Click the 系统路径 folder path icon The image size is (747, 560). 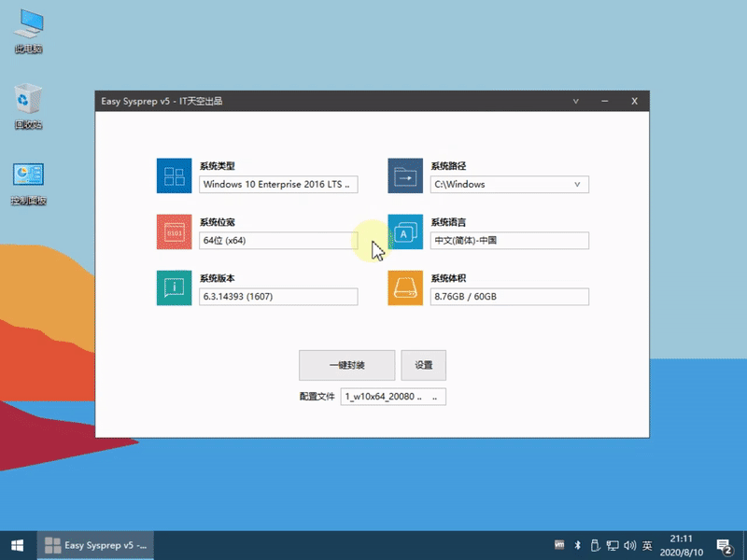point(405,175)
